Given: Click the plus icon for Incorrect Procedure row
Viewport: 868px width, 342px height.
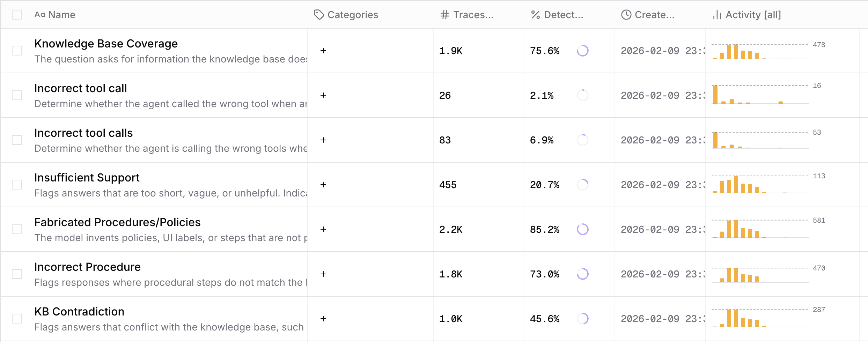Looking at the screenshot, I should click(323, 274).
